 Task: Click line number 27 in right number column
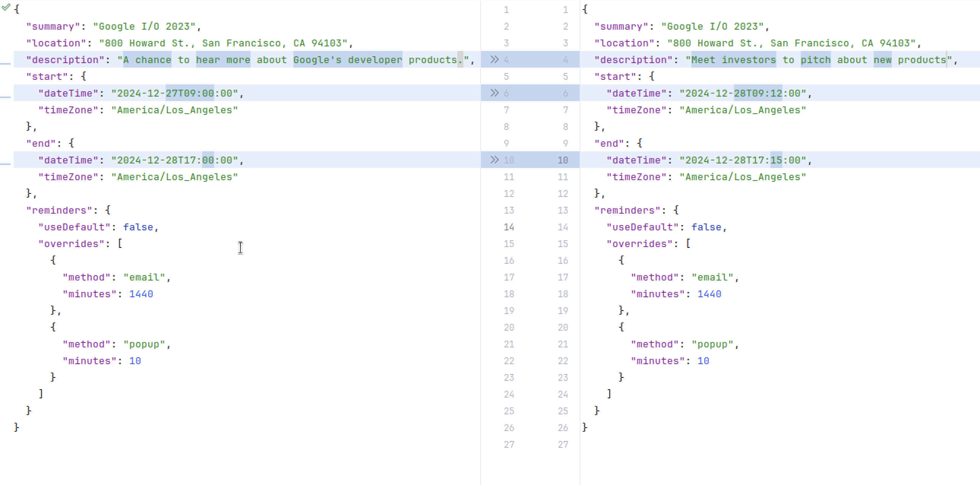pyautogui.click(x=563, y=444)
